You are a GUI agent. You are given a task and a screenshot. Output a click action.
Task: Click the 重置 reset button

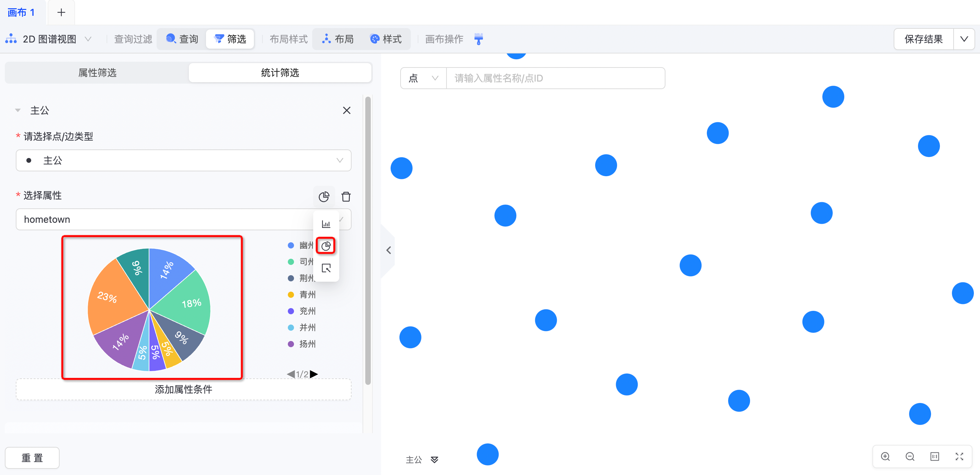click(32, 458)
